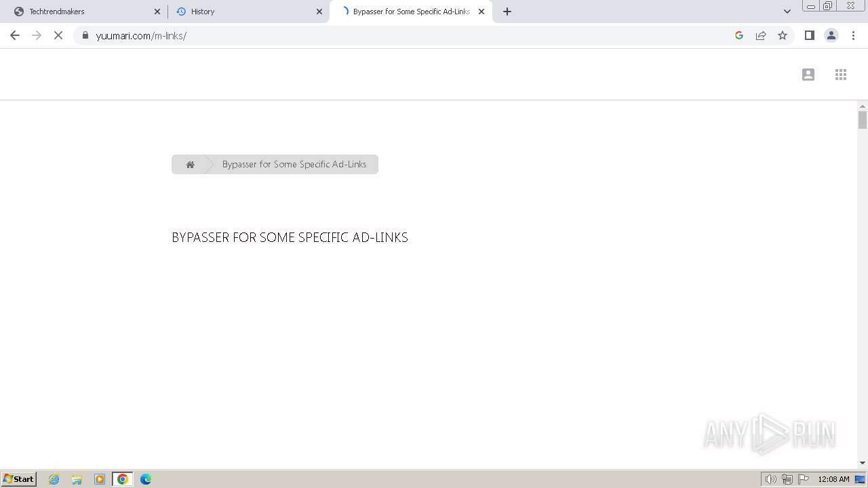Screen dimensions: 868x488
Task: Bookmark this page with the star
Action: (x=783, y=35)
